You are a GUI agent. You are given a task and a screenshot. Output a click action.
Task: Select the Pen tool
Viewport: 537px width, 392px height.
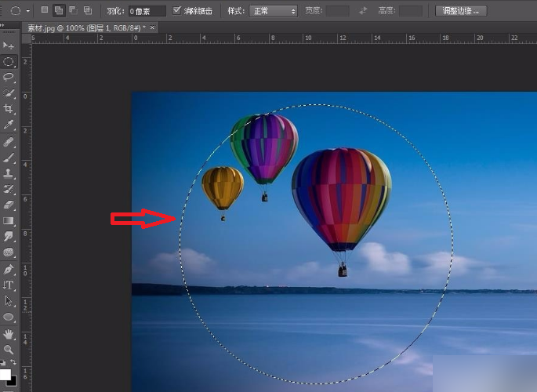click(x=9, y=269)
